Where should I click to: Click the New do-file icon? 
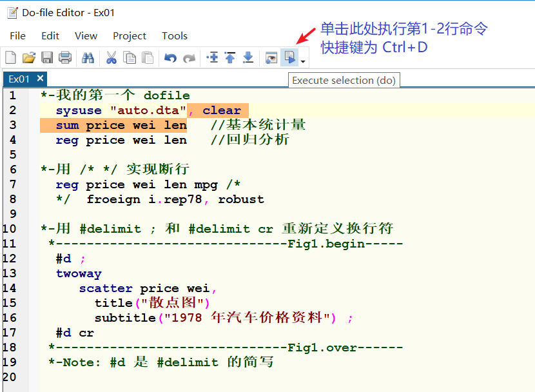coord(10,57)
